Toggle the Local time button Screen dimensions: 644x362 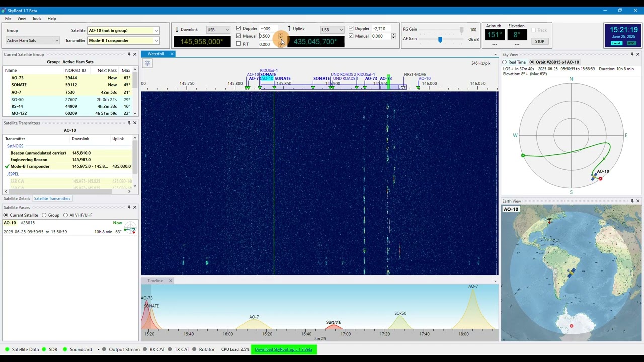616,43
